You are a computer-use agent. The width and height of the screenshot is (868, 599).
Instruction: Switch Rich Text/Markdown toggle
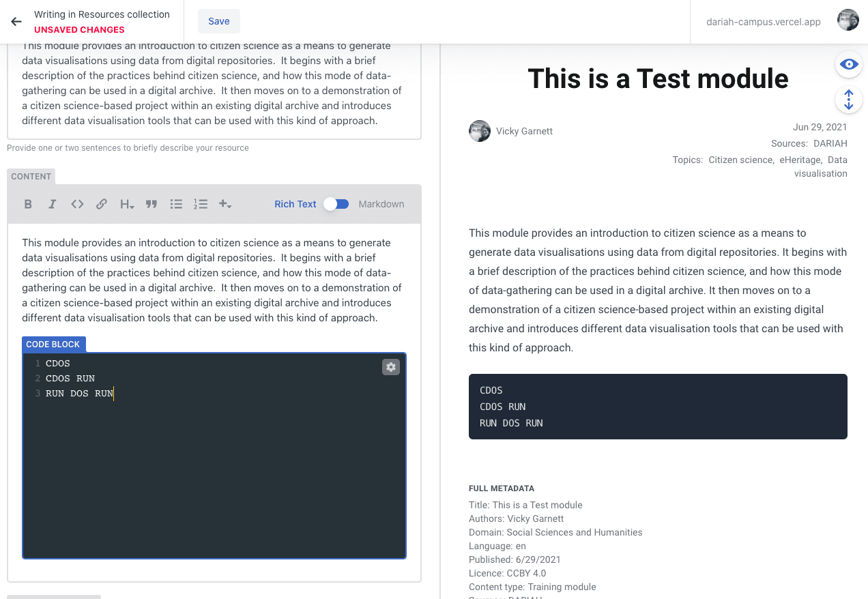pos(336,204)
